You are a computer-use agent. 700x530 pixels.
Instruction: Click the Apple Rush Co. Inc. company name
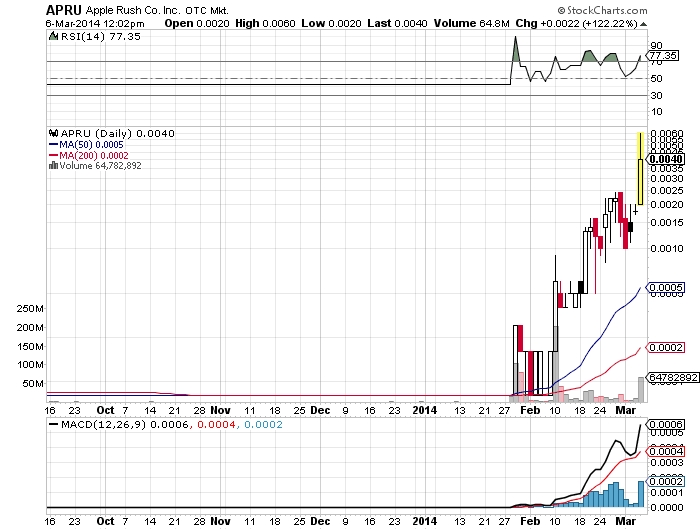[133, 10]
